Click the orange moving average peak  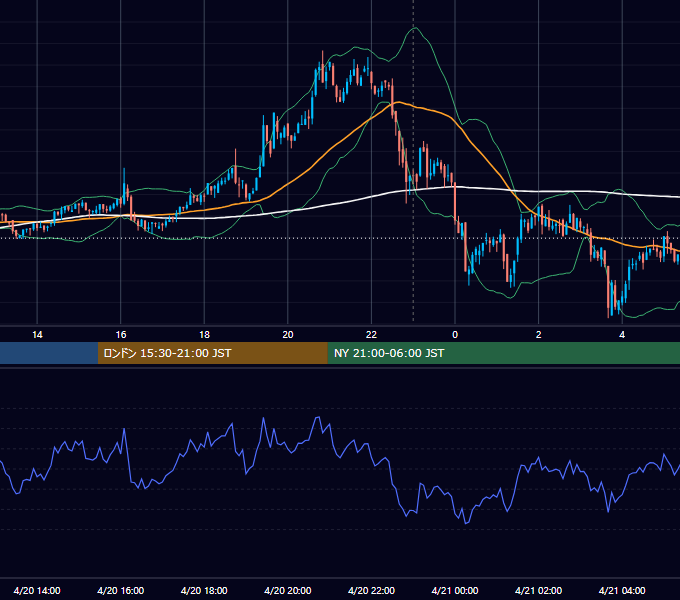pyautogui.click(x=398, y=102)
